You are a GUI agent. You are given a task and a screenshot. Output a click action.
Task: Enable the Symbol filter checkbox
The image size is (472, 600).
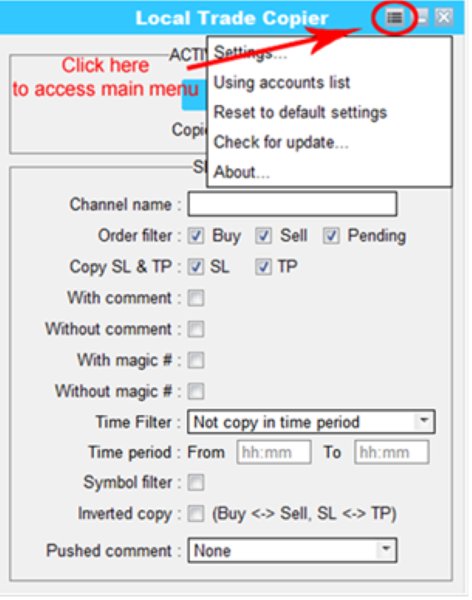pyautogui.click(x=196, y=483)
